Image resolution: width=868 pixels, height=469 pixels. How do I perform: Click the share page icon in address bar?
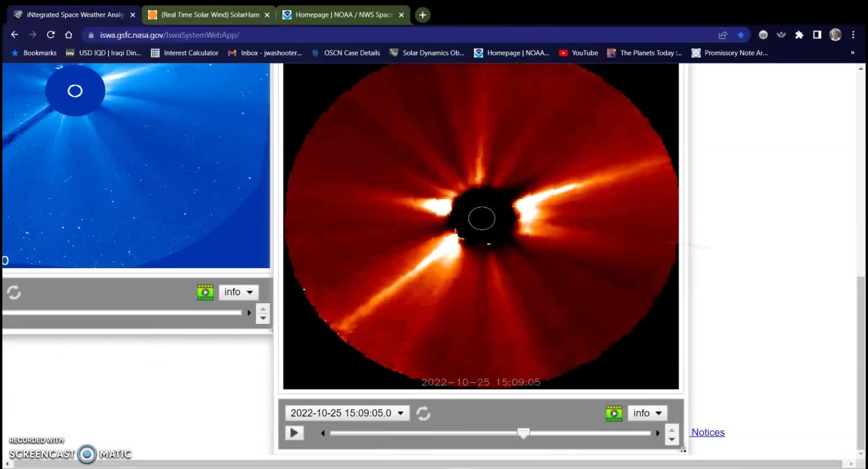[723, 35]
